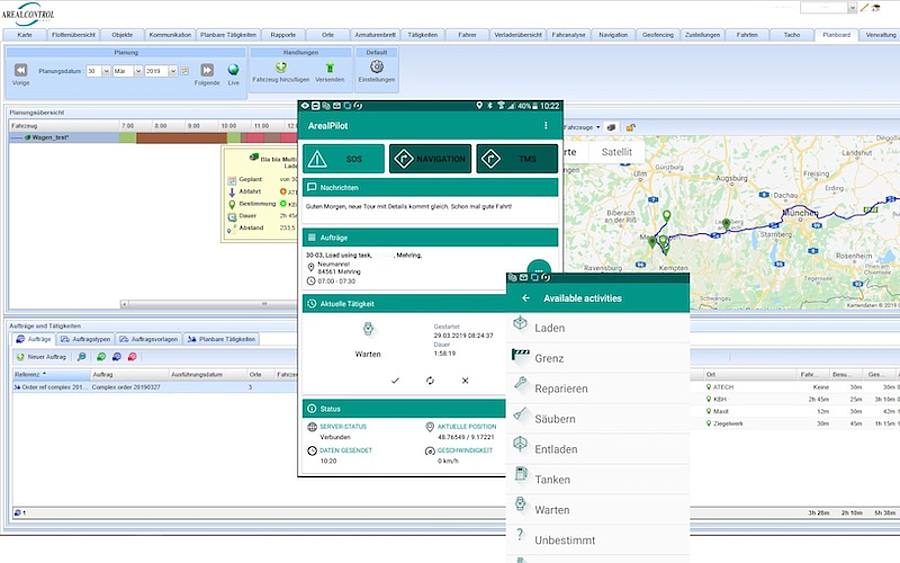Select Grenz activity
900x563 pixels.
[x=598, y=358]
